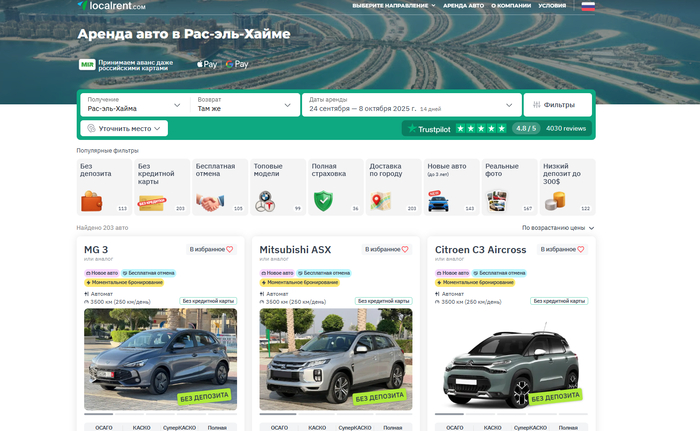This screenshot has height=431, width=700.
Task: Click the map pin Доставка по городу icon
Action: (x=380, y=201)
